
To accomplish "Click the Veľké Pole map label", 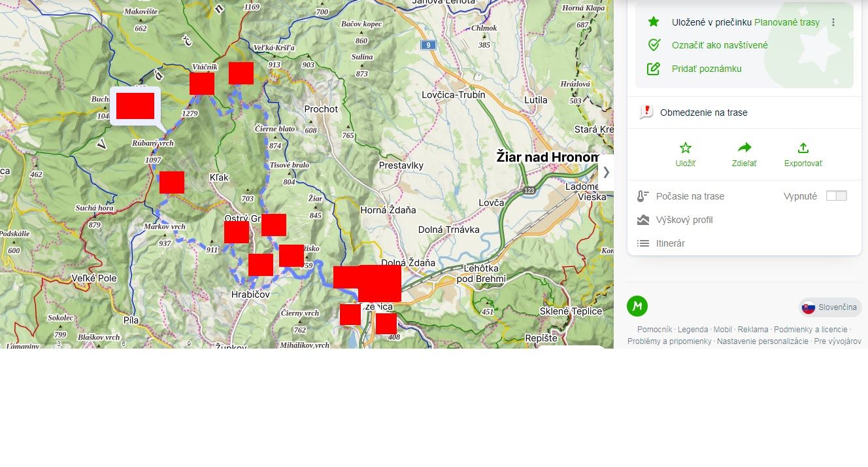I will pyautogui.click(x=94, y=278).
